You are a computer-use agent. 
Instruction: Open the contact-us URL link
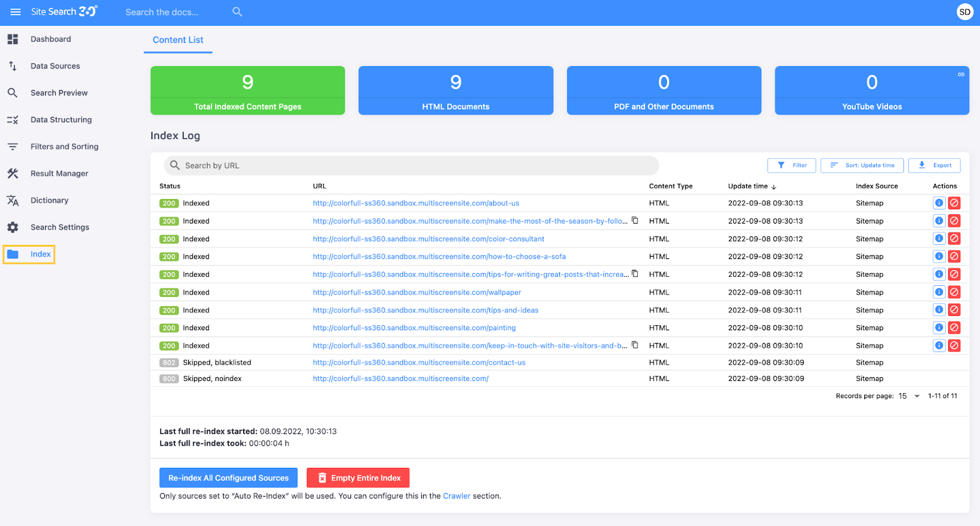point(419,363)
